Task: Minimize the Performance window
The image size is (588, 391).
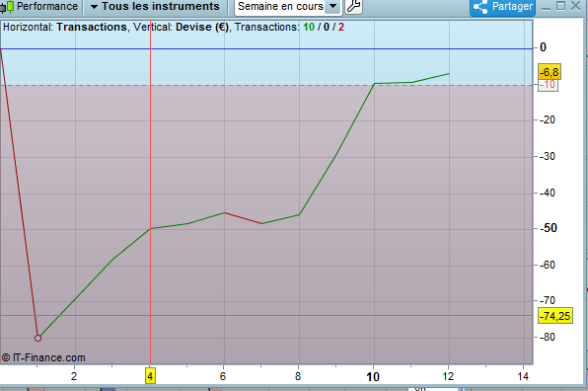Action: 546,7
